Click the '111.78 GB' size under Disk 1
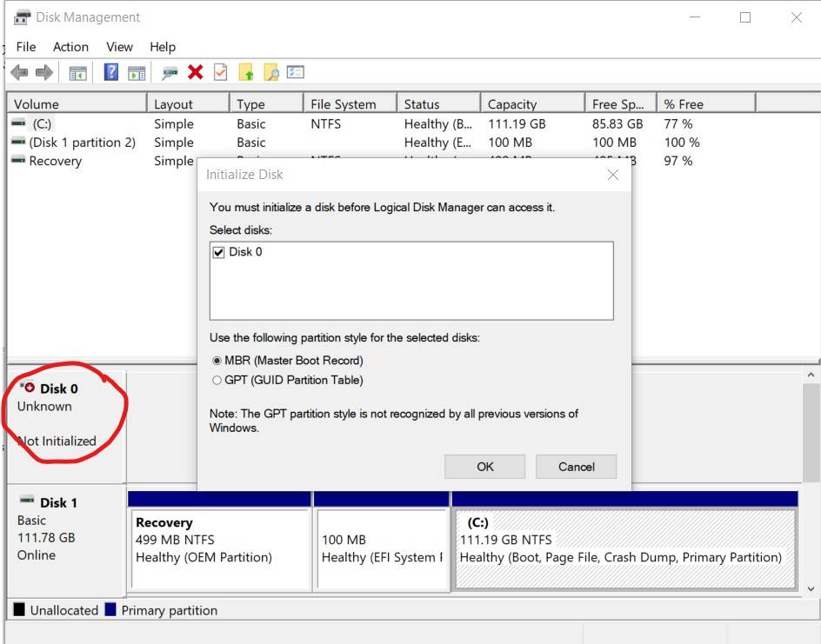Screen dimensions: 821x644 click(x=46, y=537)
